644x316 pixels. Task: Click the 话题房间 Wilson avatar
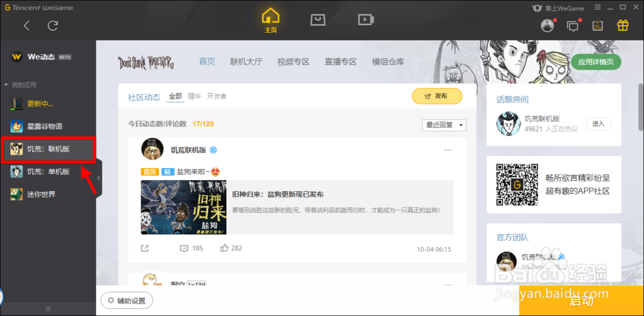509,124
